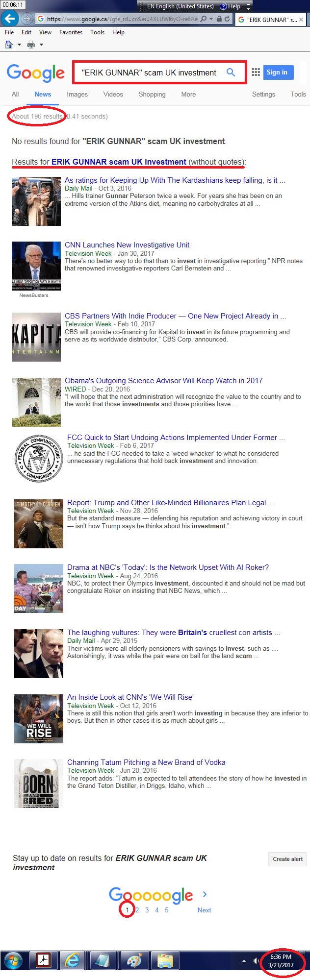310x980 pixels.
Task: Open the More dropdown in Google search tabs
Action: coord(188,94)
